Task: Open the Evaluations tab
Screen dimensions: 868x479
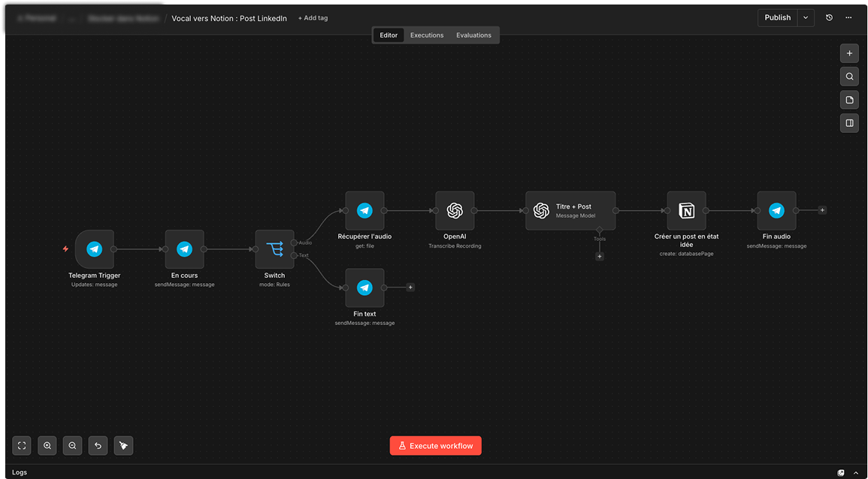Action: pos(474,35)
